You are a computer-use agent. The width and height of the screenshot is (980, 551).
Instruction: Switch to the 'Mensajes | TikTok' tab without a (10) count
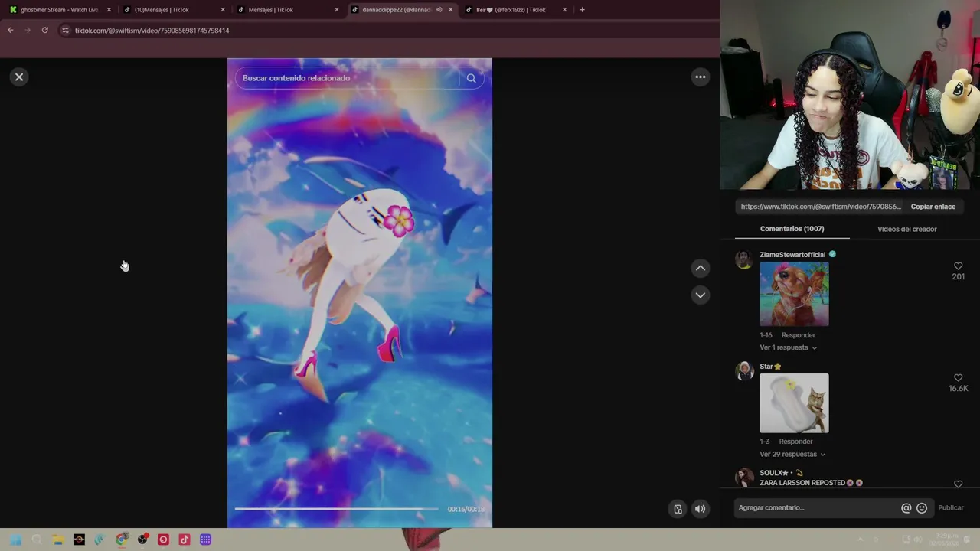(x=288, y=10)
